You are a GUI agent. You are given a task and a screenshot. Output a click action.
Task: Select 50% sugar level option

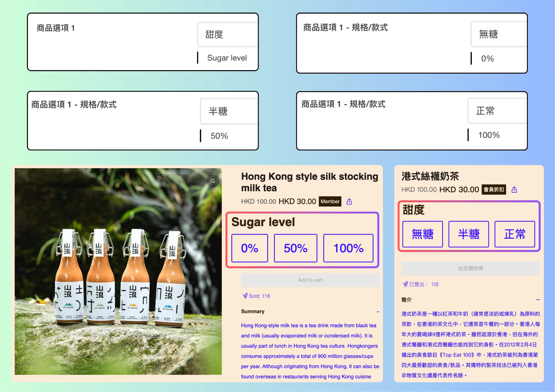295,248
